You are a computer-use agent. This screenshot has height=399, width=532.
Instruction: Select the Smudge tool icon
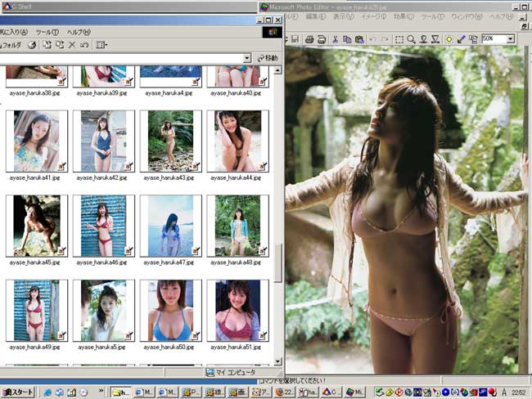(x=423, y=39)
